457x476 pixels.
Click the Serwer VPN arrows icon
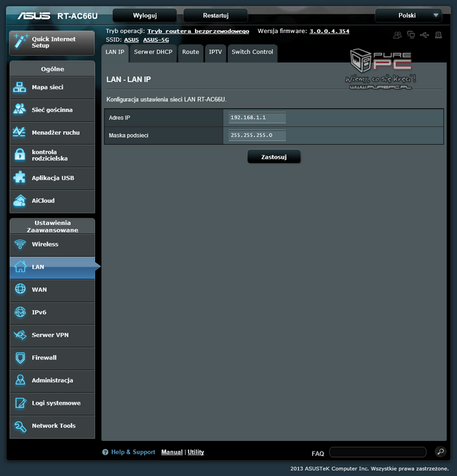(20, 335)
